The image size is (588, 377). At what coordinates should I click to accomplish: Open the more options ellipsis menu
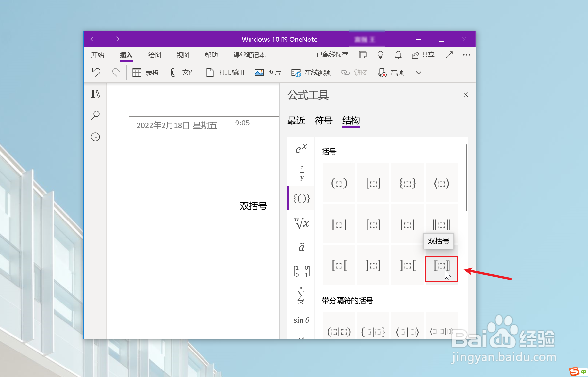coord(466,55)
